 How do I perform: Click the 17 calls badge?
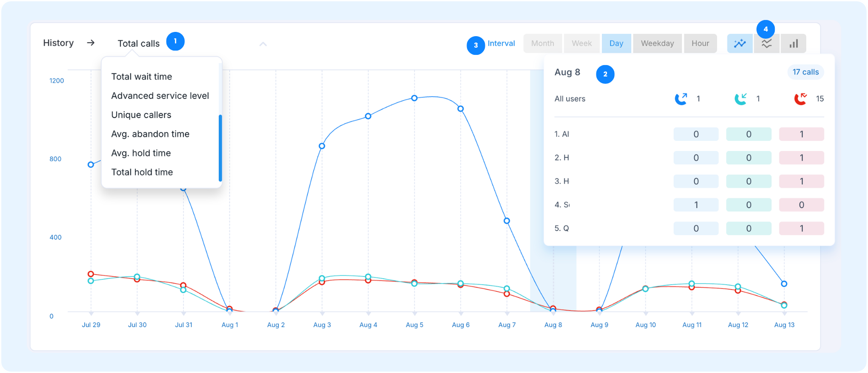click(x=805, y=72)
